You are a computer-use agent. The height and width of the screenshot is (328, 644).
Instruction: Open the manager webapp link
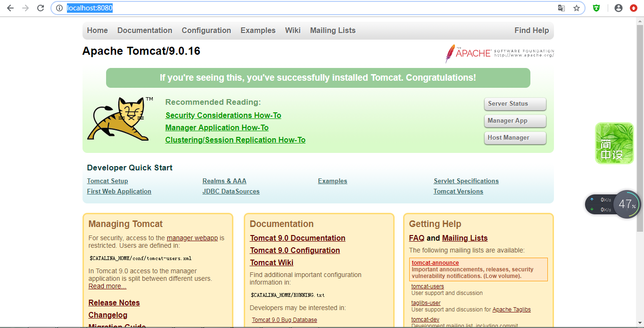(192, 238)
